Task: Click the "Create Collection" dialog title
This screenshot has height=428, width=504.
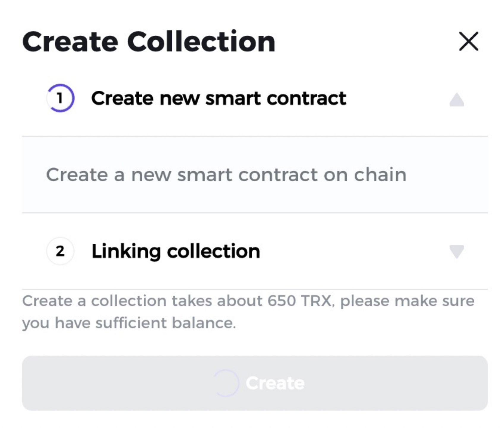Action: pyautogui.click(x=148, y=42)
